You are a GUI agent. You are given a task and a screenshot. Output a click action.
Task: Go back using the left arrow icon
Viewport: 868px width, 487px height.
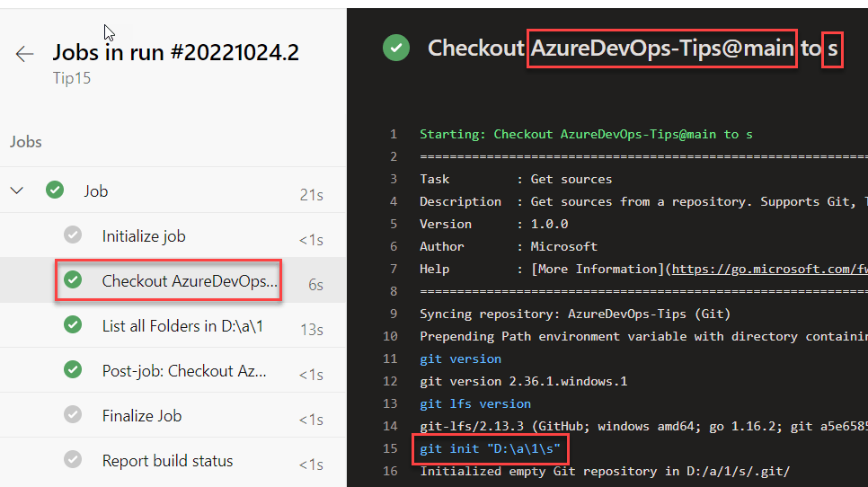25,54
